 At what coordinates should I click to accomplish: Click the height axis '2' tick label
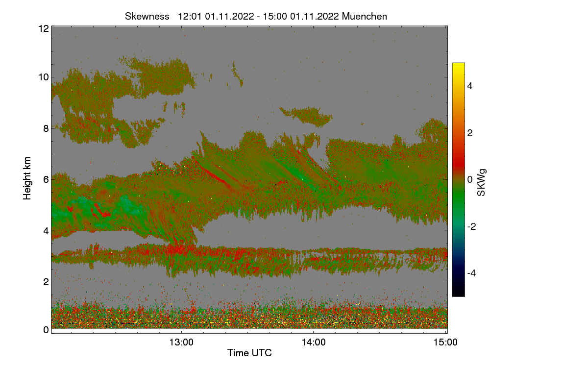45,281
